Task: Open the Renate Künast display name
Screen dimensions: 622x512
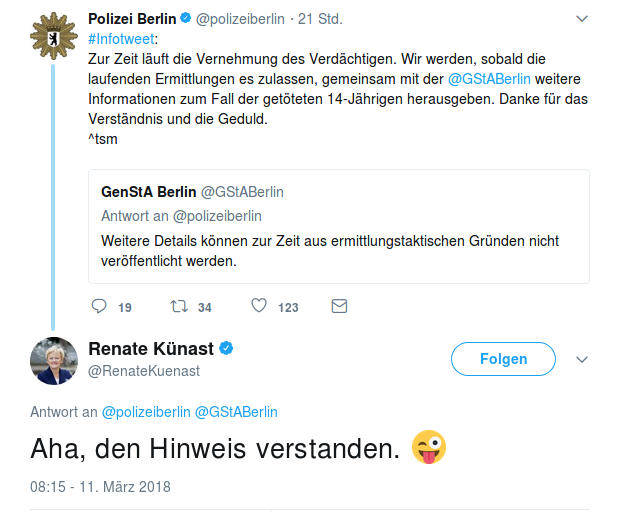Action: [151, 348]
